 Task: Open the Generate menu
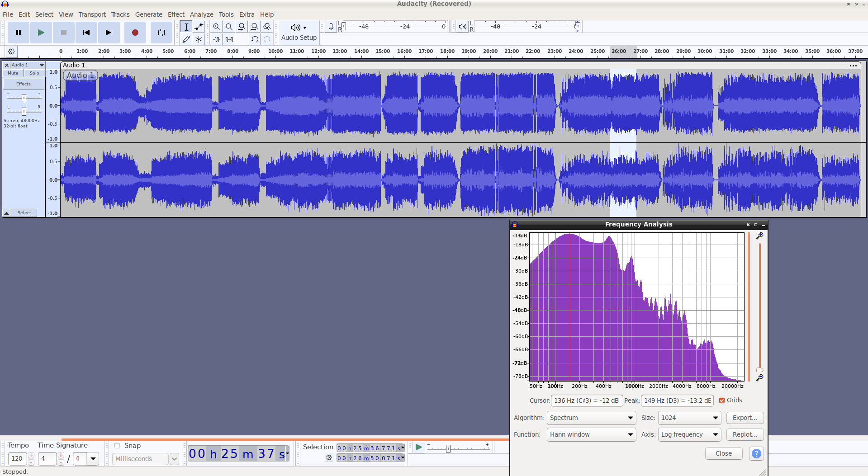(x=149, y=14)
